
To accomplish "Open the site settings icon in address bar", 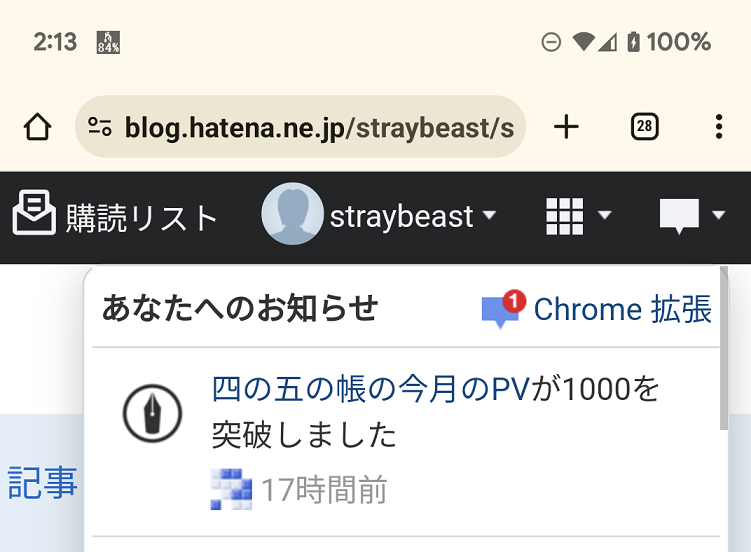I will coord(100,127).
